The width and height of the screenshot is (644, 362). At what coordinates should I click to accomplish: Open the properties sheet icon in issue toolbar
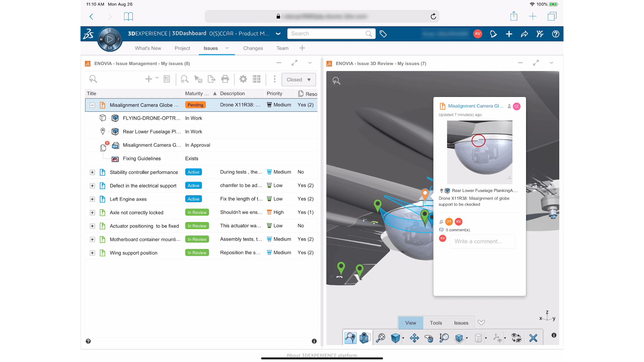(167, 79)
